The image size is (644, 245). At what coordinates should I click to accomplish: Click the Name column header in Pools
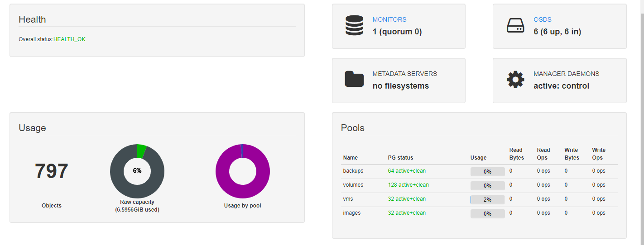click(x=351, y=158)
